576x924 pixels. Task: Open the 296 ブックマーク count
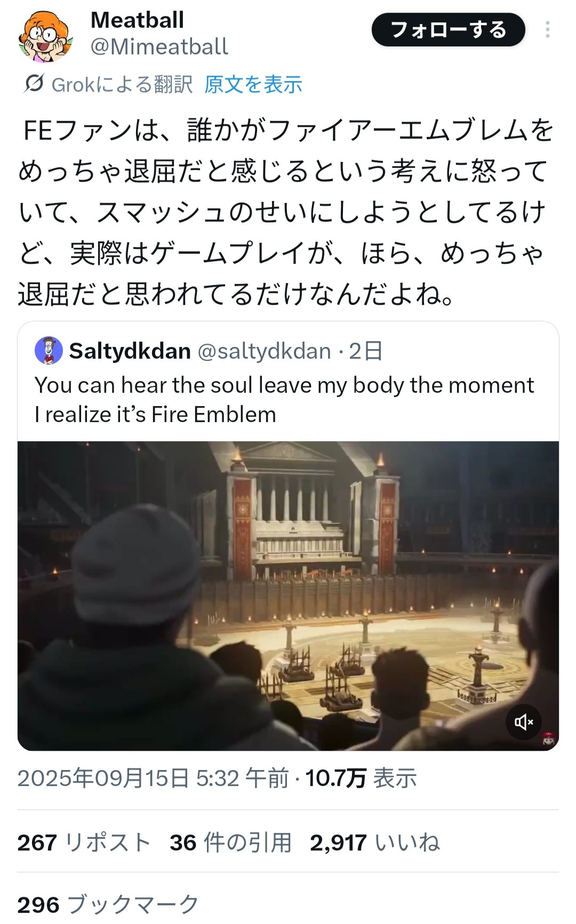[108, 905]
